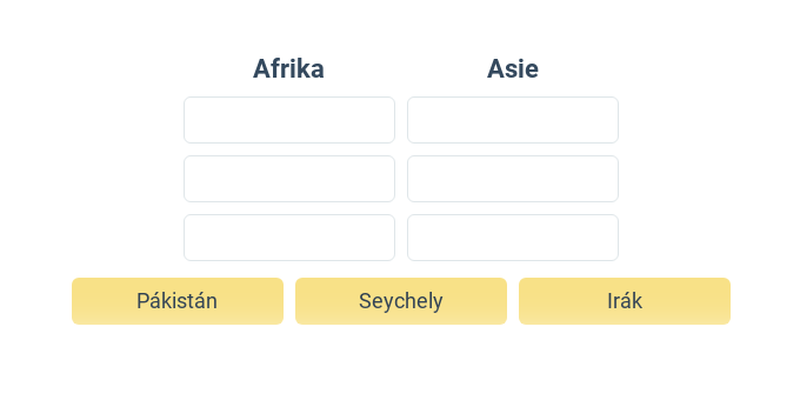The width and height of the screenshot is (800, 400).
Task: Tap the leftmost yellow country tile
Action: click(178, 301)
